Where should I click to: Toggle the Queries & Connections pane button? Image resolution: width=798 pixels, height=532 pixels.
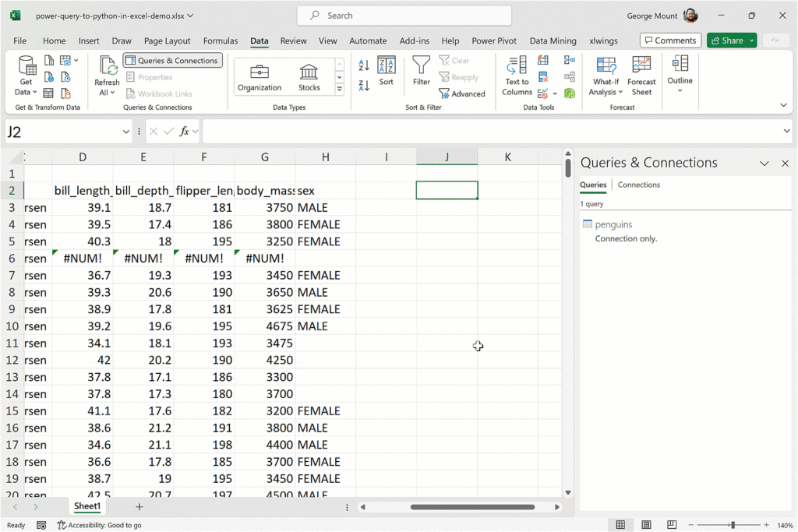(172, 61)
